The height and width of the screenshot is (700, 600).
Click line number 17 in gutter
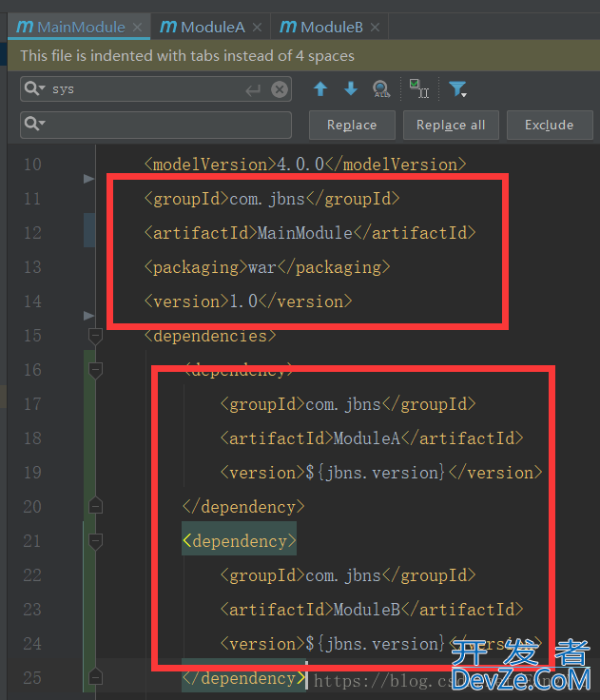(32, 404)
